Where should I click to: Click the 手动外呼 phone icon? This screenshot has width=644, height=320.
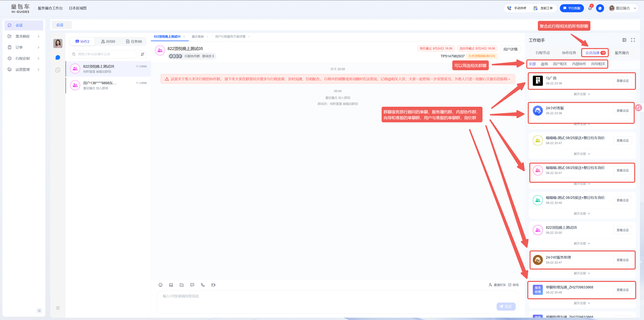[x=509, y=8]
